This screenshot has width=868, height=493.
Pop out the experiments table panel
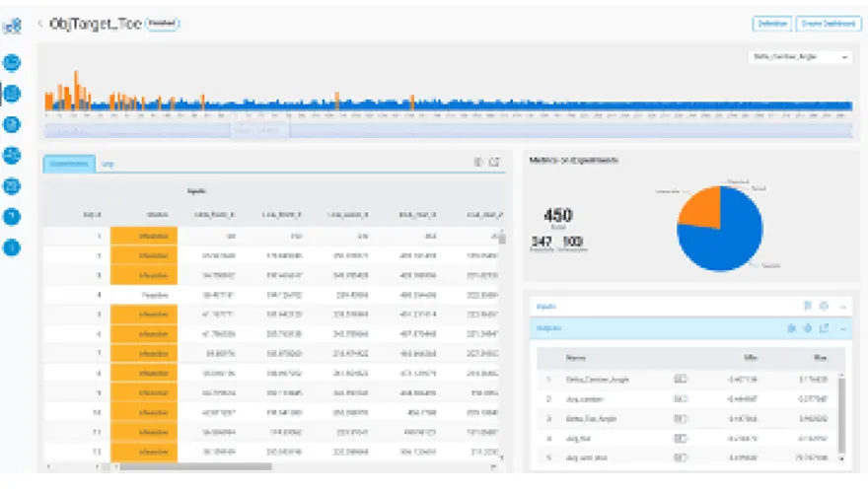click(x=495, y=162)
